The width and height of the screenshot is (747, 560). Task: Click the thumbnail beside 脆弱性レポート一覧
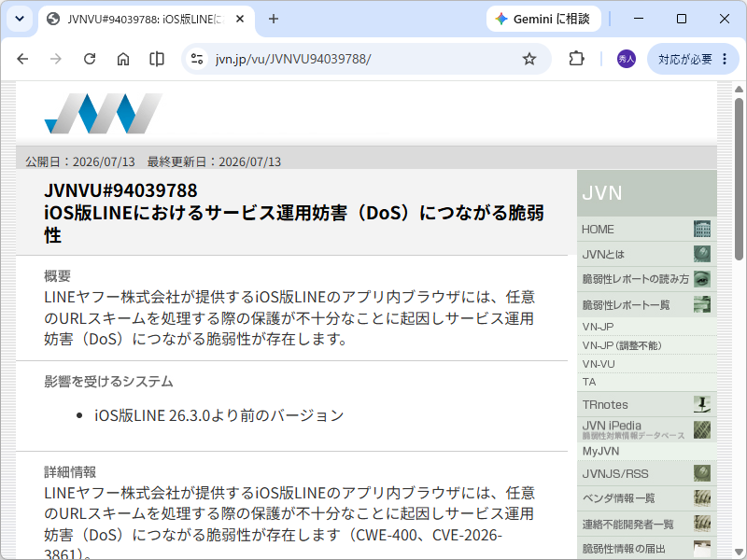tap(702, 304)
